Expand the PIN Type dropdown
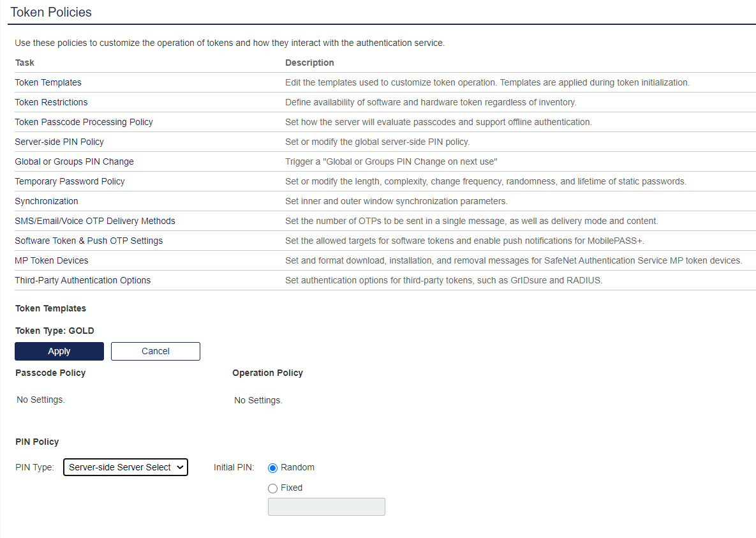 point(126,467)
